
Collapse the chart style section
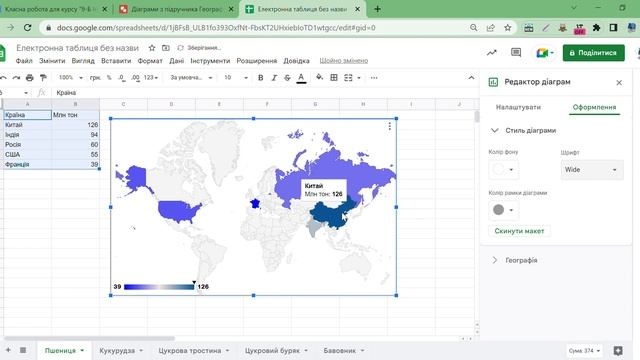[x=495, y=131]
